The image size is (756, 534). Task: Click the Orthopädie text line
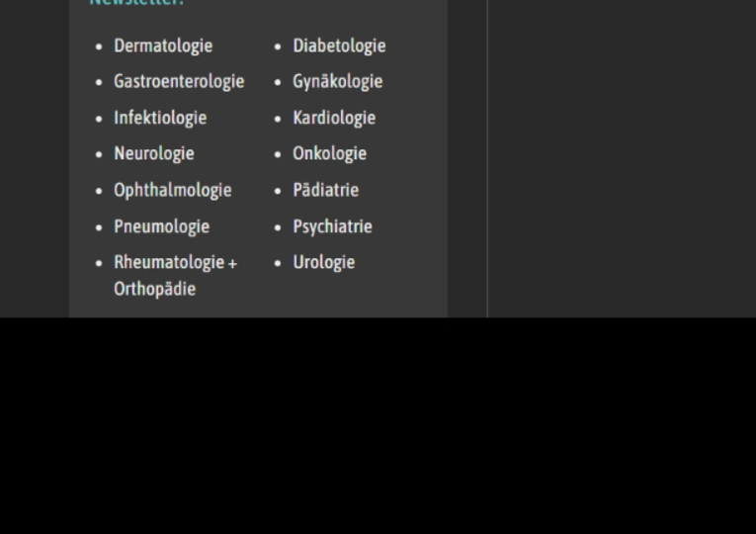tap(155, 290)
